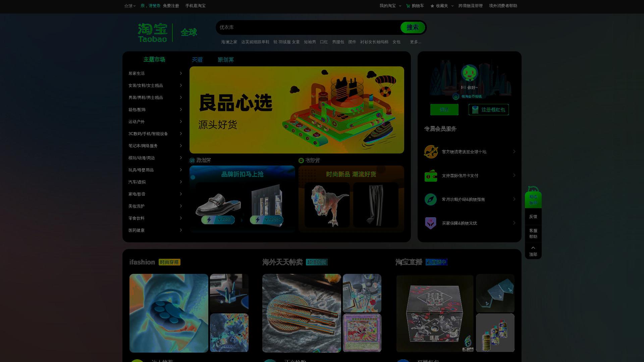644x362 pixels.
Task: Open 跨境物流管理 link
Action: coord(471,6)
